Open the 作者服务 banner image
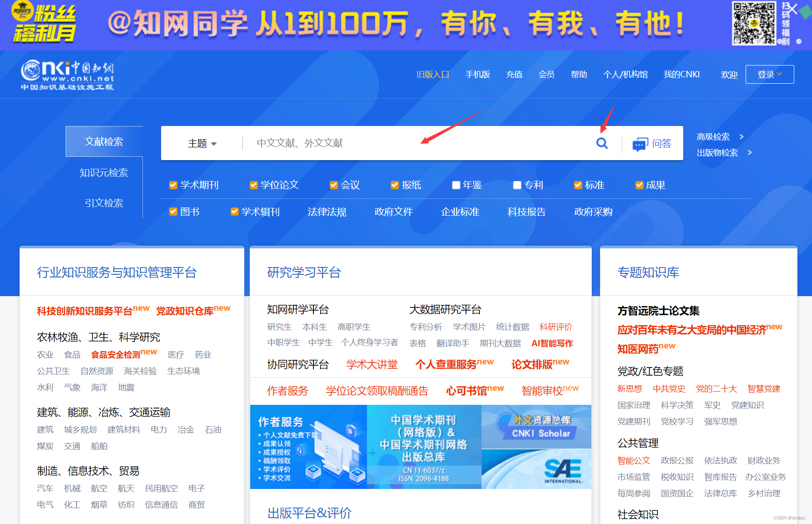This screenshot has width=812, height=524. tap(308, 447)
